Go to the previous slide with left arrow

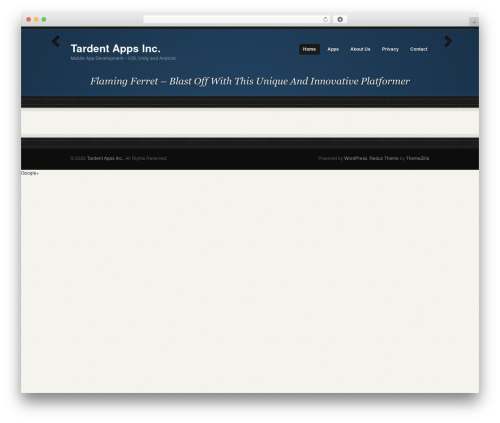pos(56,42)
